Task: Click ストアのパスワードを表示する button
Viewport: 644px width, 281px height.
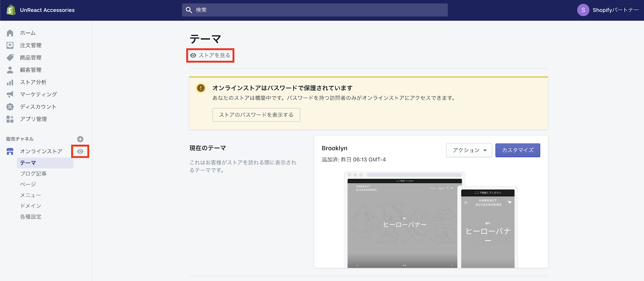Action: [256, 115]
